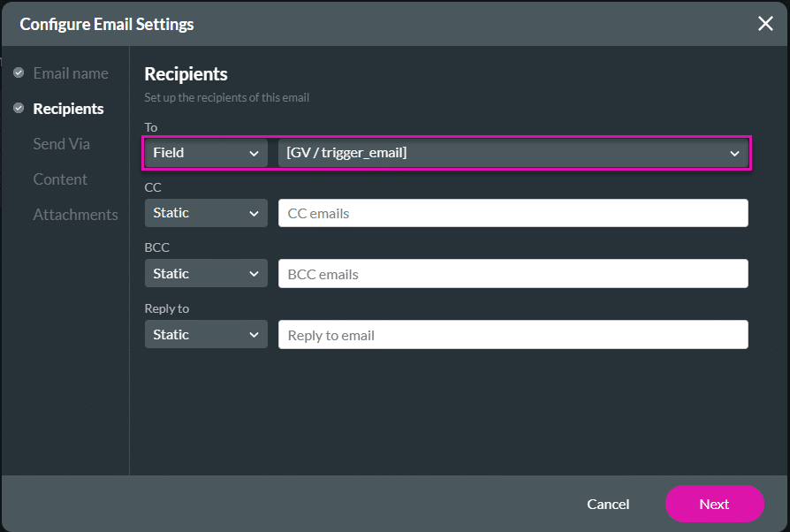This screenshot has width=790, height=532.
Task: Select the Send Via step
Action: click(61, 143)
